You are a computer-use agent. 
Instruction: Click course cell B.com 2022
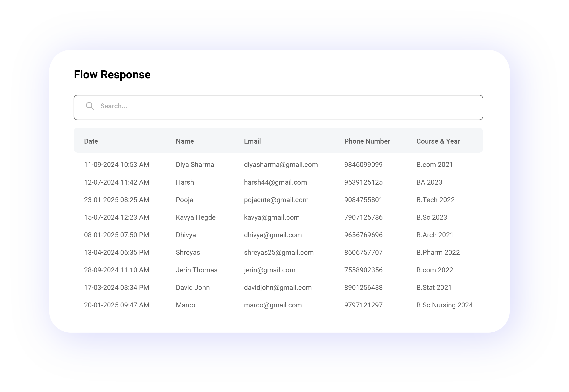435,270
